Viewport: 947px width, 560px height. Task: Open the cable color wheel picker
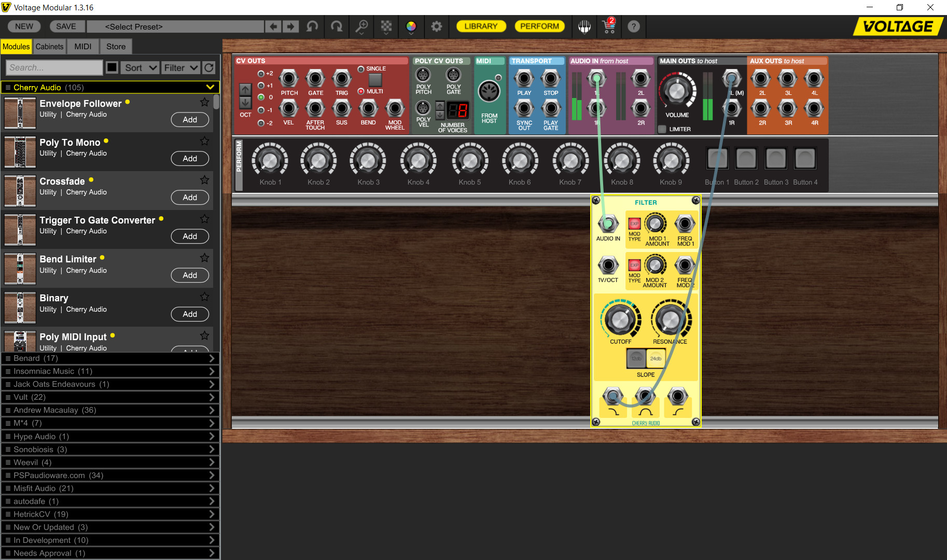[x=411, y=26]
